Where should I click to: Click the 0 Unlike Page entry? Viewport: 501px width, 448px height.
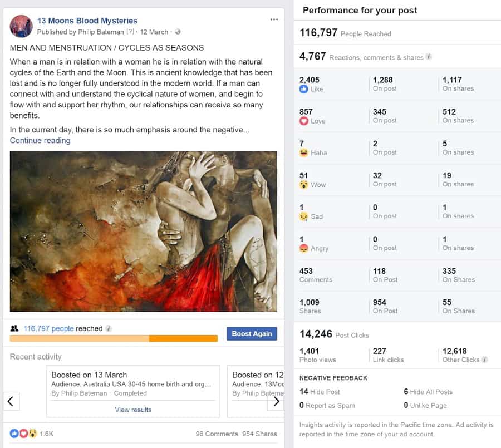pyautogui.click(x=425, y=406)
